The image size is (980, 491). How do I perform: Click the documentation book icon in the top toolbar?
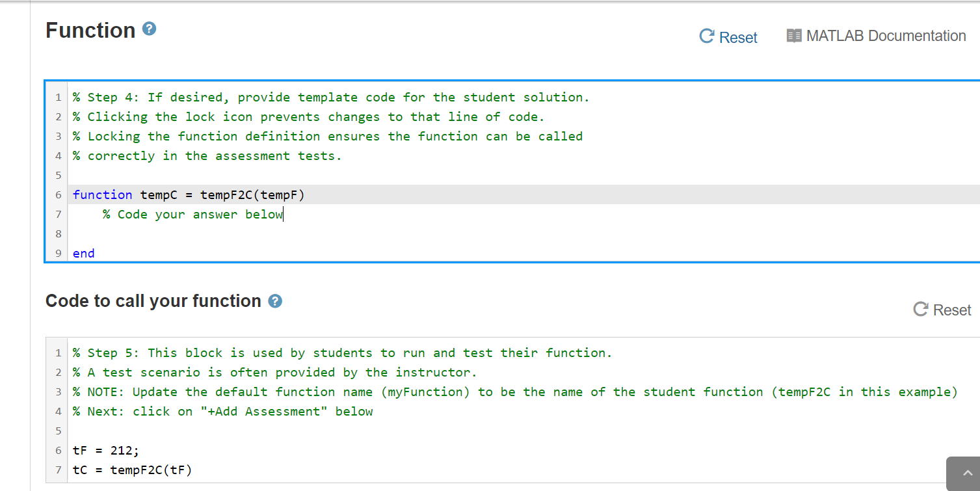pyautogui.click(x=793, y=35)
